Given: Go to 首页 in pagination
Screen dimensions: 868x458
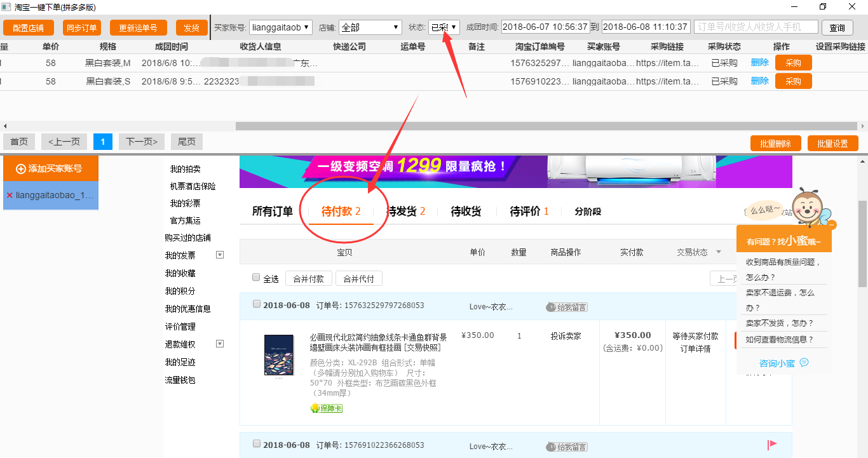Looking at the screenshot, I should [x=19, y=142].
